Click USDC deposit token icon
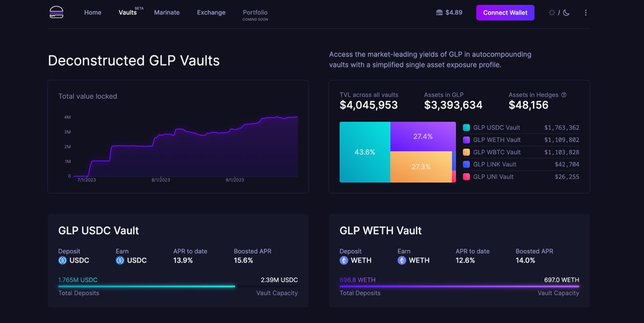This screenshot has width=644, height=323. [62, 261]
